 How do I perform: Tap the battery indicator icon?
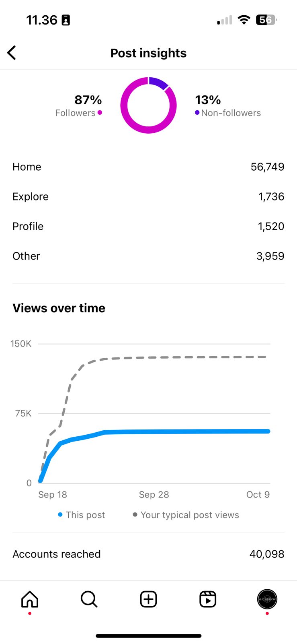[266, 20]
